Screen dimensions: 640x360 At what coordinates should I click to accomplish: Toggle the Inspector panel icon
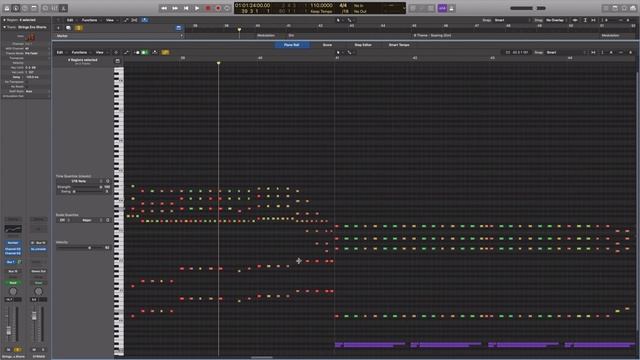point(16,8)
